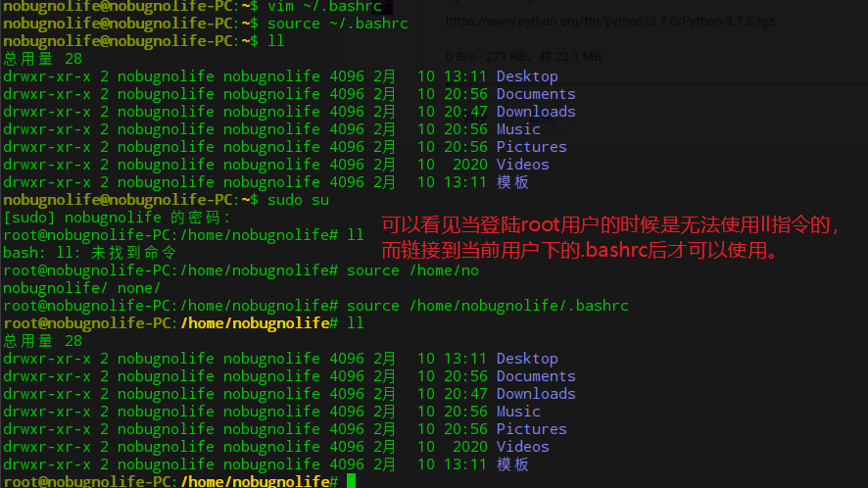Click the '2020' year value in the root session's listing

pyautogui.click(x=470, y=447)
